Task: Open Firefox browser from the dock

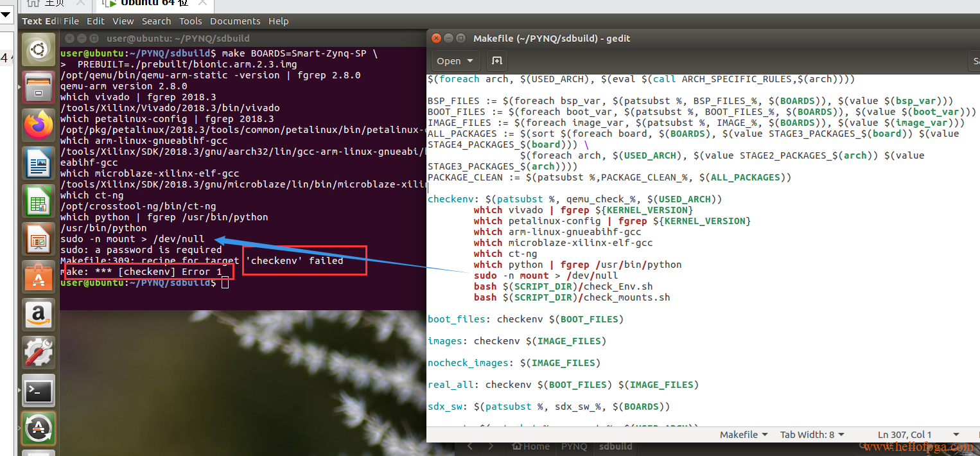Action: (x=39, y=125)
